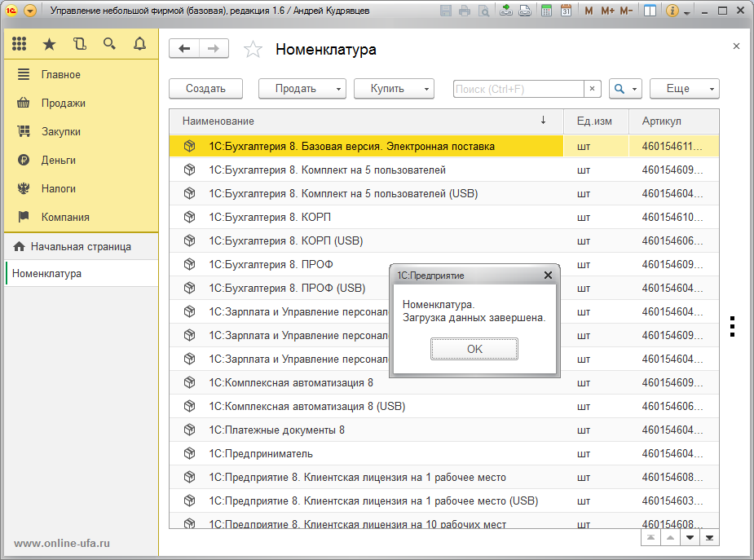Open the calendar icon in title bar
This screenshot has height=560, width=754.
tap(566, 11)
